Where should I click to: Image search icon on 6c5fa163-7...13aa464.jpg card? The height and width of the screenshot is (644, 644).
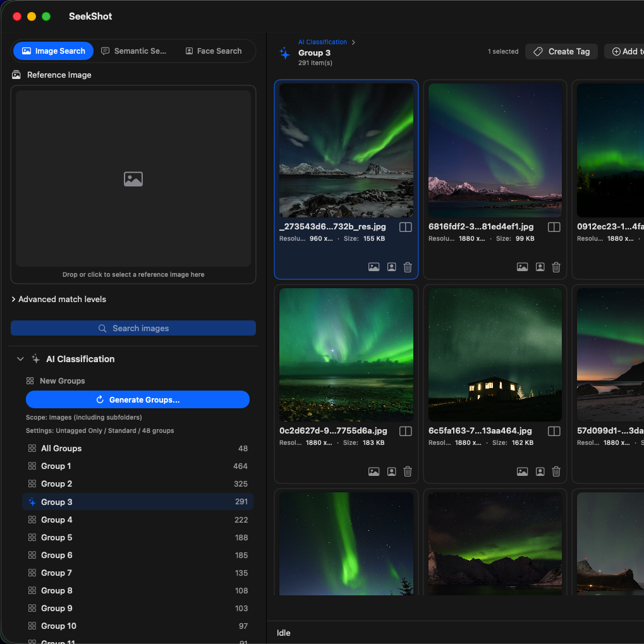pyautogui.click(x=522, y=471)
